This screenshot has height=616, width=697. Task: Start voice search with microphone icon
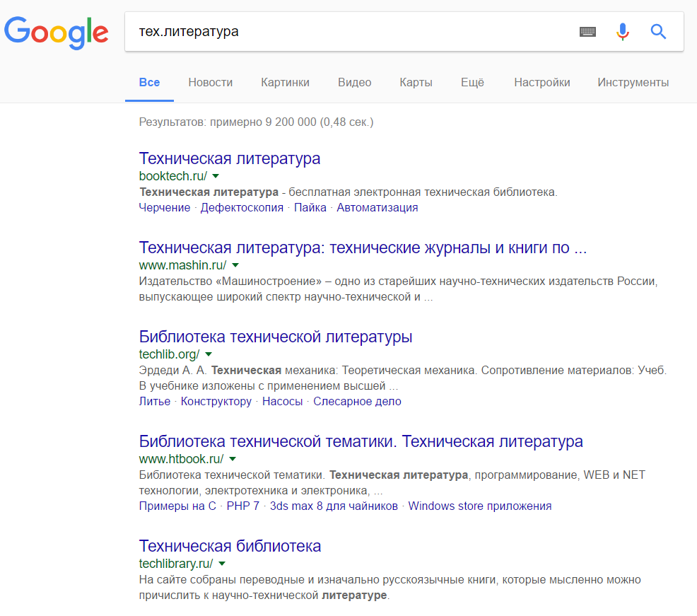point(623,32)
